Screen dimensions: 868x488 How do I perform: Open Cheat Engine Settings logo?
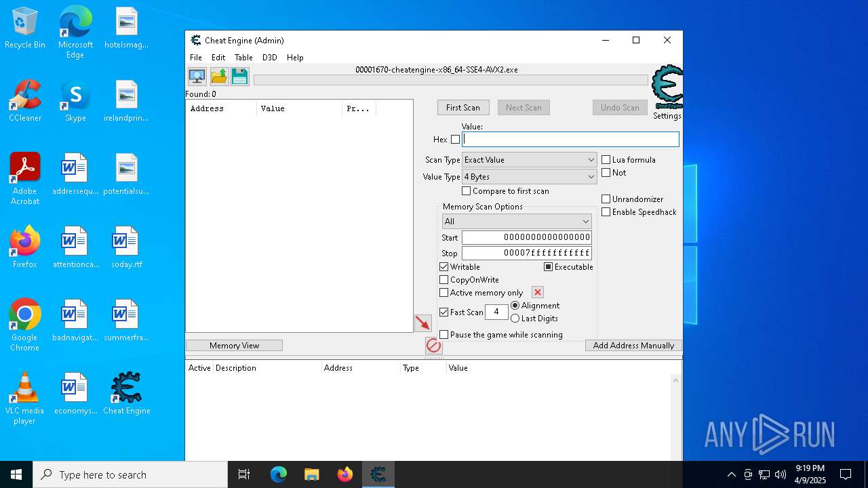pyautogui.click(x=667, y=87)
